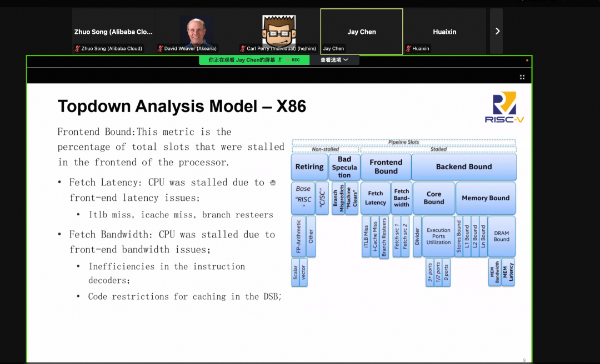
Task: Select Jay Chen's participant tile
Action: tap(362, 32)
